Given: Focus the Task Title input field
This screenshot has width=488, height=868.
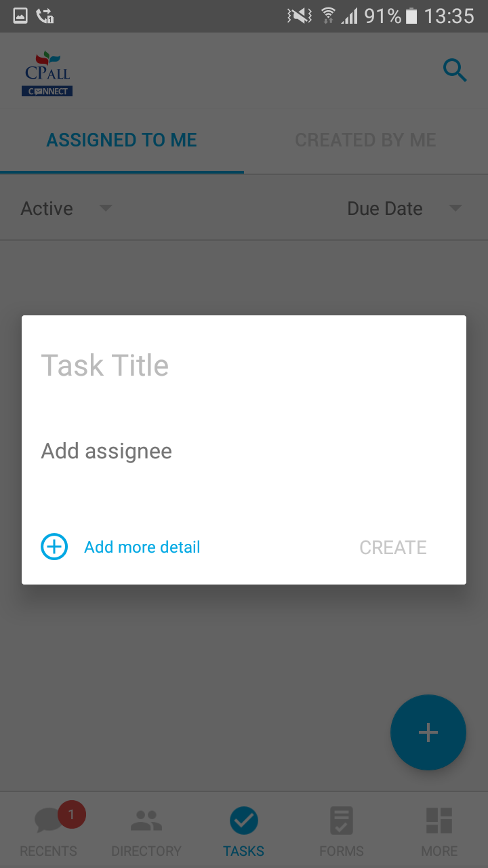Looking at the screenshot, I should coord(244,366).
